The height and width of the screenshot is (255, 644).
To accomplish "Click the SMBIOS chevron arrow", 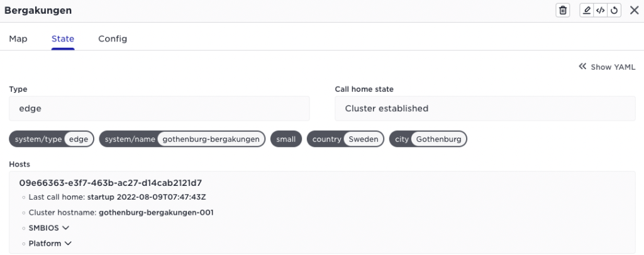I will tap(65, 228).
